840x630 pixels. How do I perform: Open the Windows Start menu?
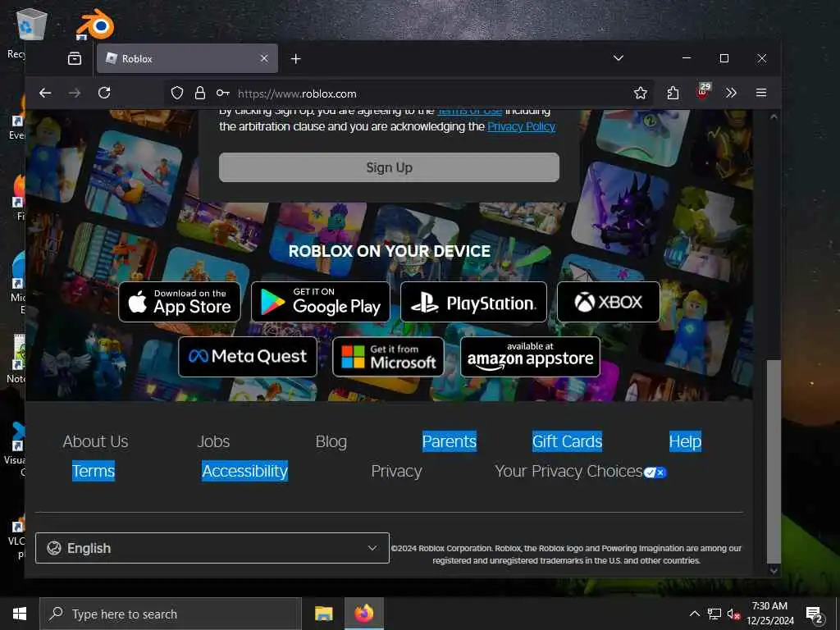point(20,614)
